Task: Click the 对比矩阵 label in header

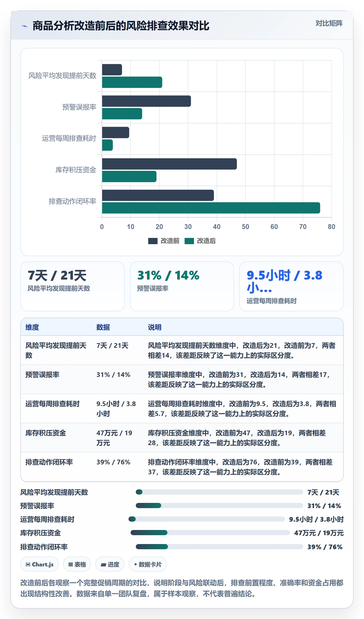Action: click(329, 23)
